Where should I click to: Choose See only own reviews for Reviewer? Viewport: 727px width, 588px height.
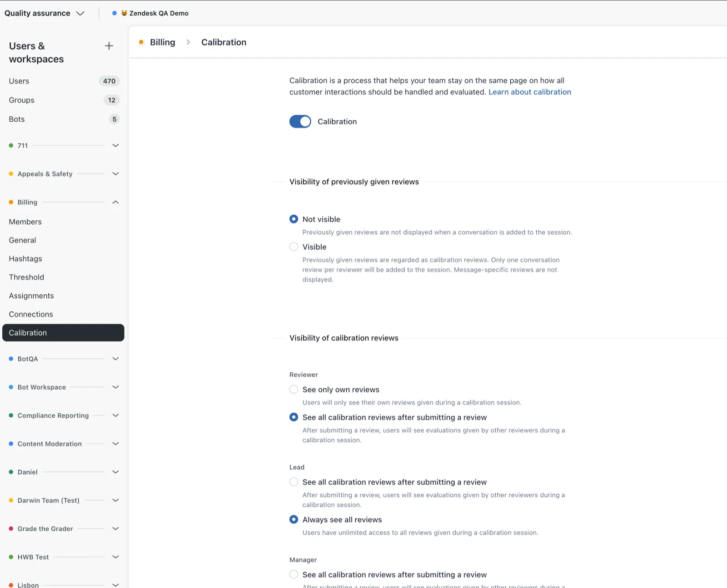(294, 390)
